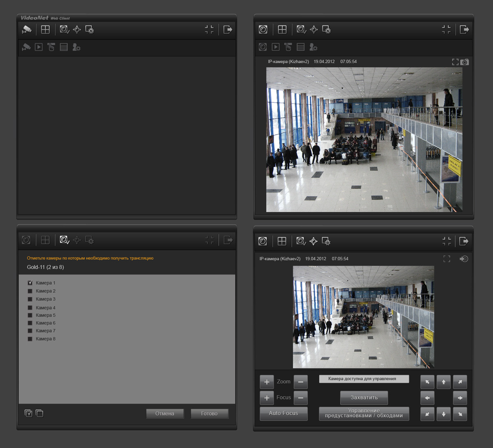Move the camera up-right with the diagonal arrow

[460, 382]
